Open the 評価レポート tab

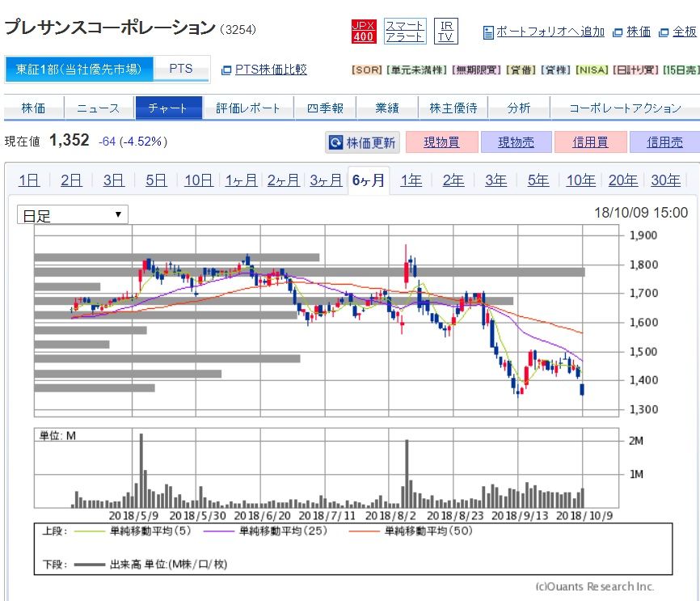tap(248, 108)
